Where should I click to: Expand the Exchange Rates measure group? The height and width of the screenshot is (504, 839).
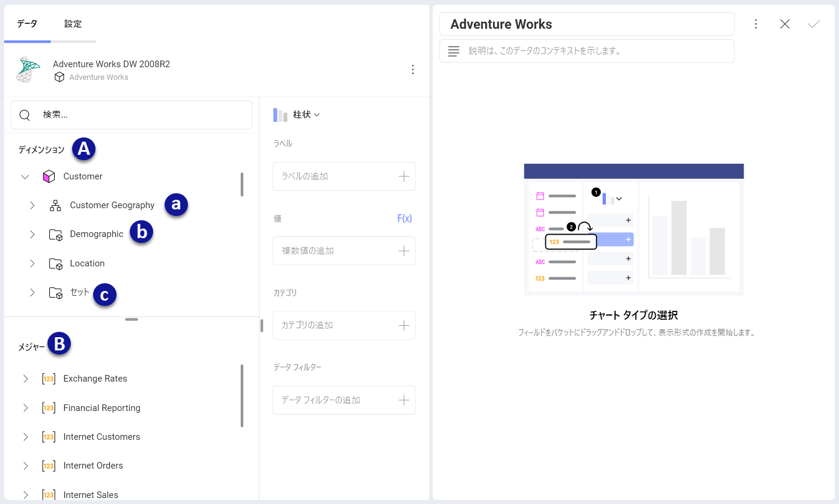coord(26,379)
